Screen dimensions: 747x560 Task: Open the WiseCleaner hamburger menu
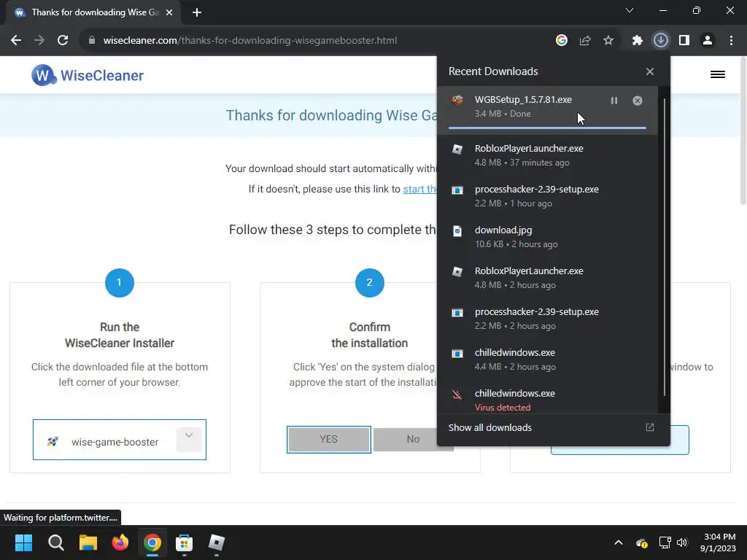pyautogui.click(x=718, y=74)
